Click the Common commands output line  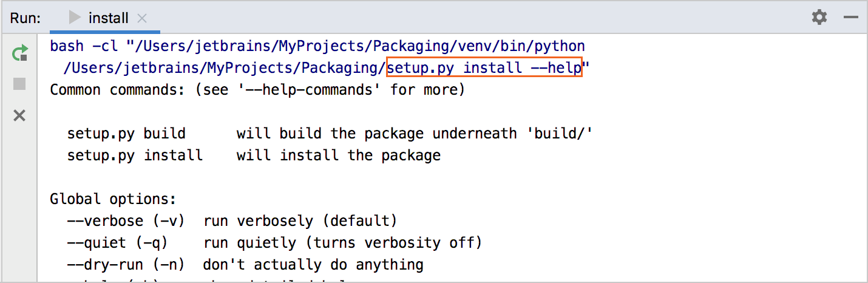(257, 90)
